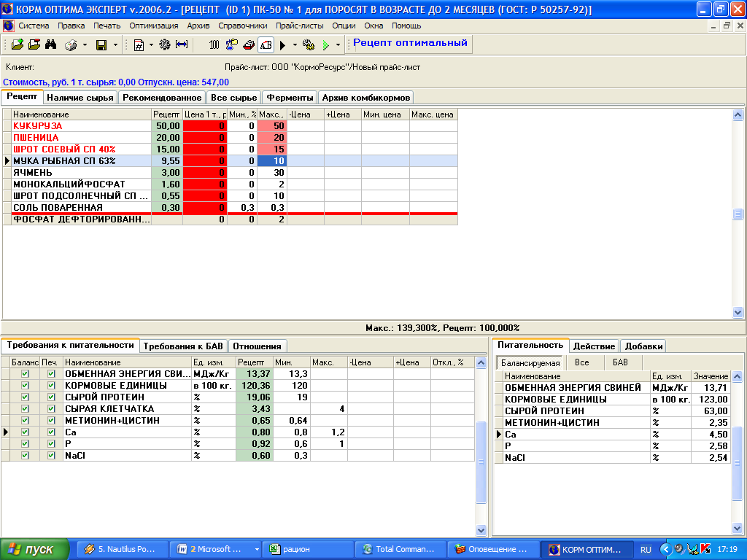Click the Рецепт column header in ingredients table
Screen dimensions: 747x560
(x=167, y=114)
